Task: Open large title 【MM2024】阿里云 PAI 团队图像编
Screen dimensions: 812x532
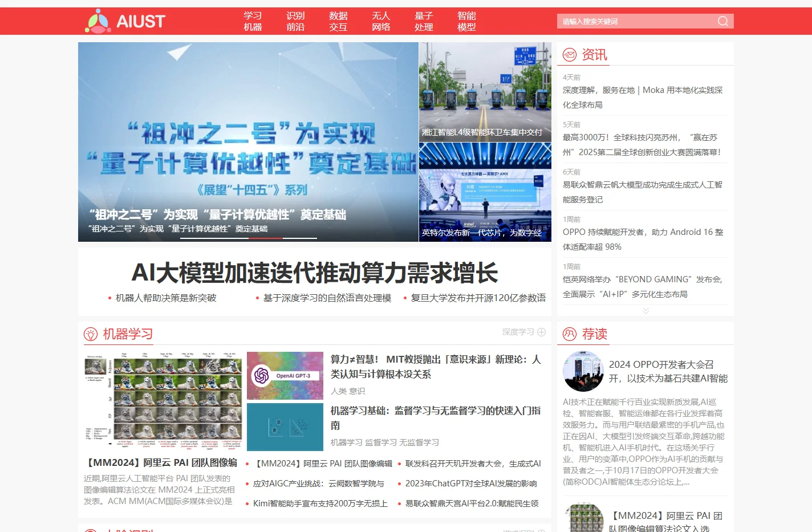Action: tap(162, 462)
